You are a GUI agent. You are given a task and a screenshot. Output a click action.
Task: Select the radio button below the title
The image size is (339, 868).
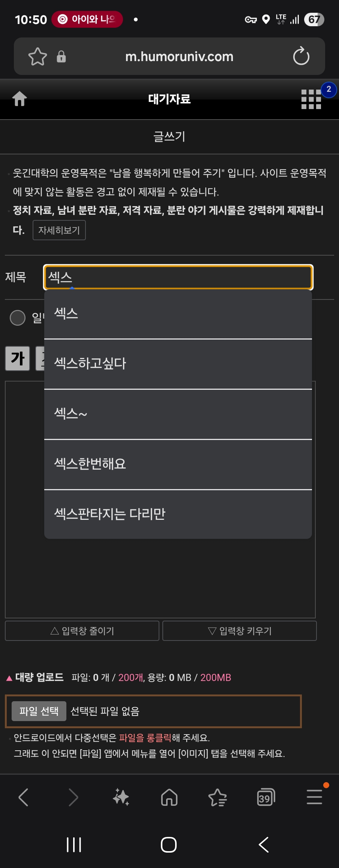point(18,318)
